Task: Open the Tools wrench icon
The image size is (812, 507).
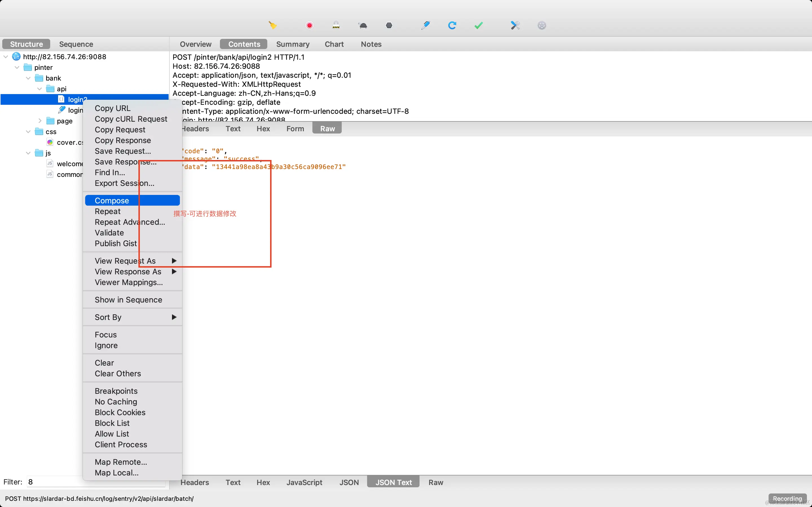Action: click(x=515, y=25)
